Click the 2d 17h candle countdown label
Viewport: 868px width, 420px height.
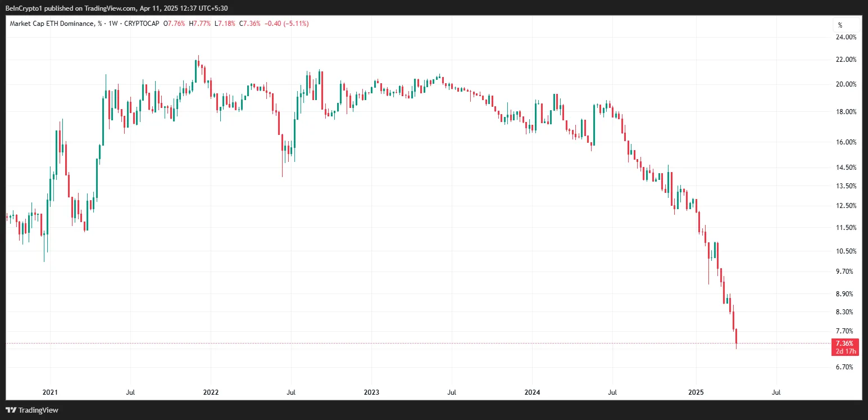coord(845,351)
